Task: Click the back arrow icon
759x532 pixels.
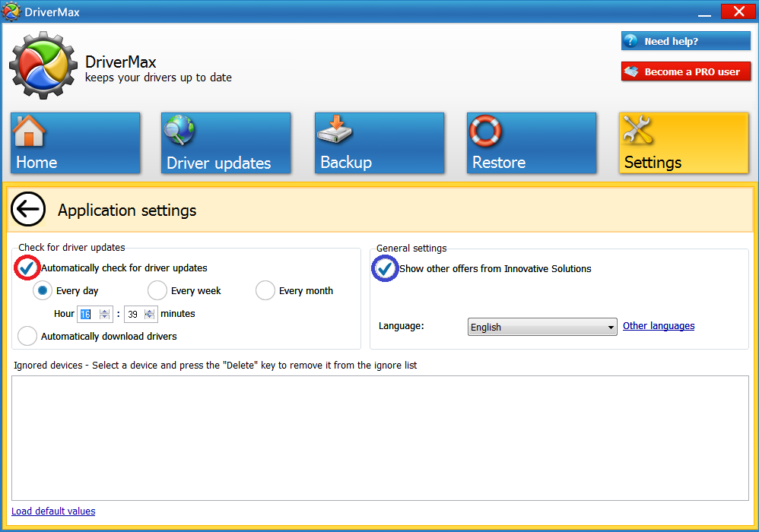Action: [x=28, y=210]
